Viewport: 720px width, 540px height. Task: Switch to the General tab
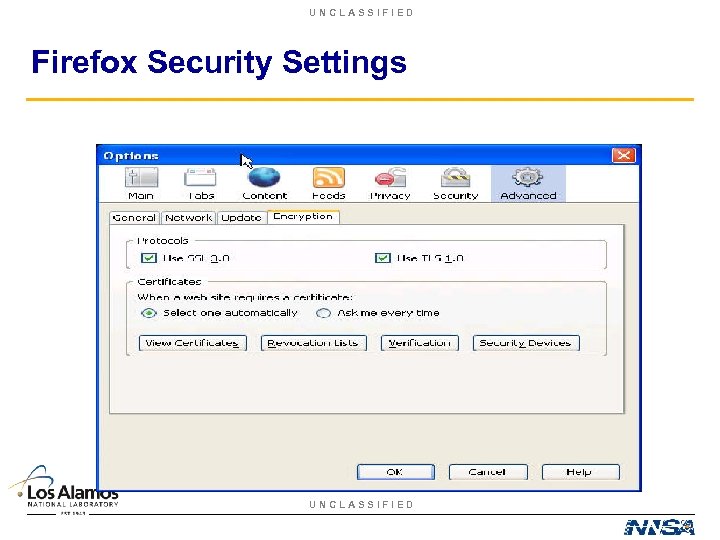[x=134, y=218]
